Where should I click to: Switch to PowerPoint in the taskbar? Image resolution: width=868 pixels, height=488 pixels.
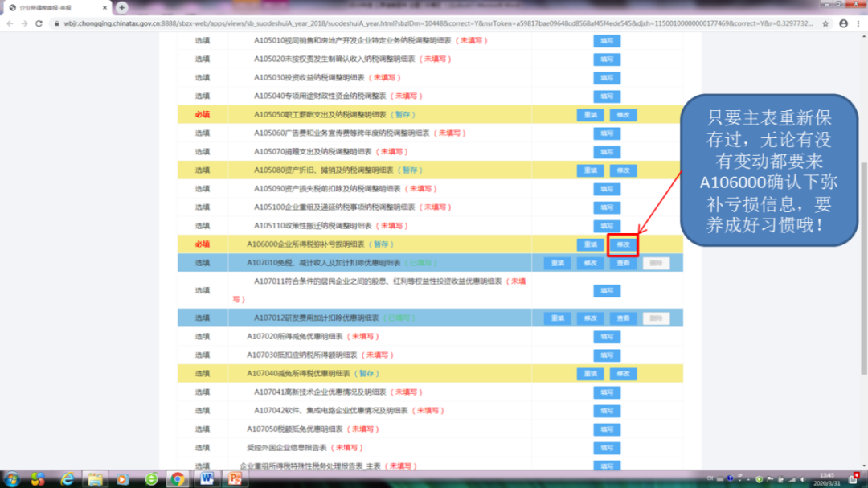click(235, 479)
